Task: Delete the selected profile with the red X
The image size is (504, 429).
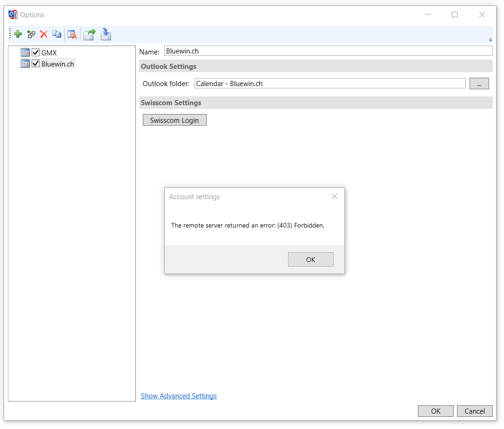Action: pyautogui.click(x=44, y=34)
